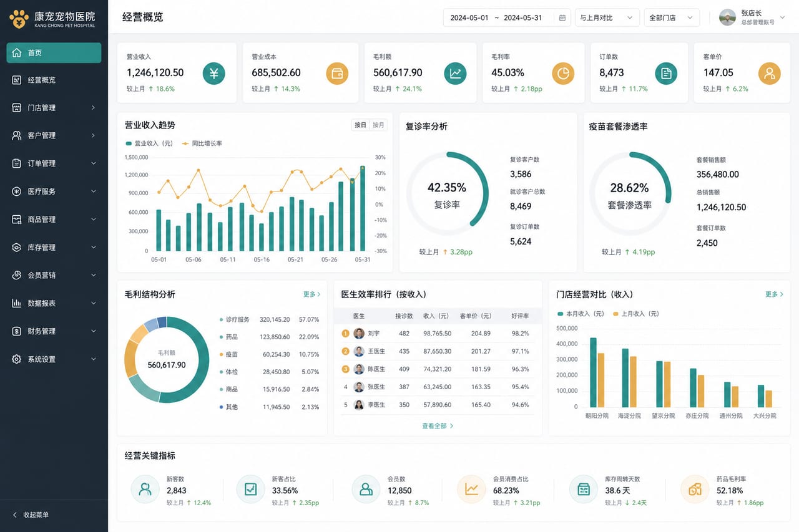Click 更多 link in 毛利结构分析 panel
The image size is (799, 532).
(x=312, y=294)
